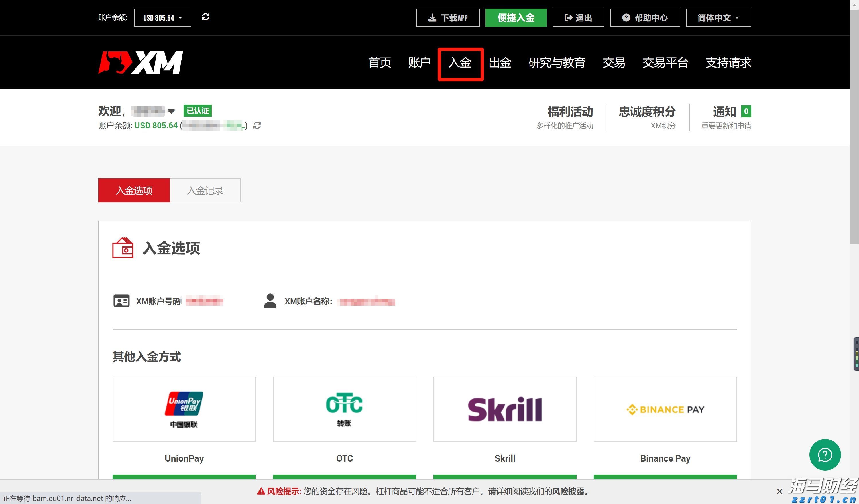Open the 出金 menu in the navigation
This screenshot has width=859, height=504.
(x=500, y=63)
